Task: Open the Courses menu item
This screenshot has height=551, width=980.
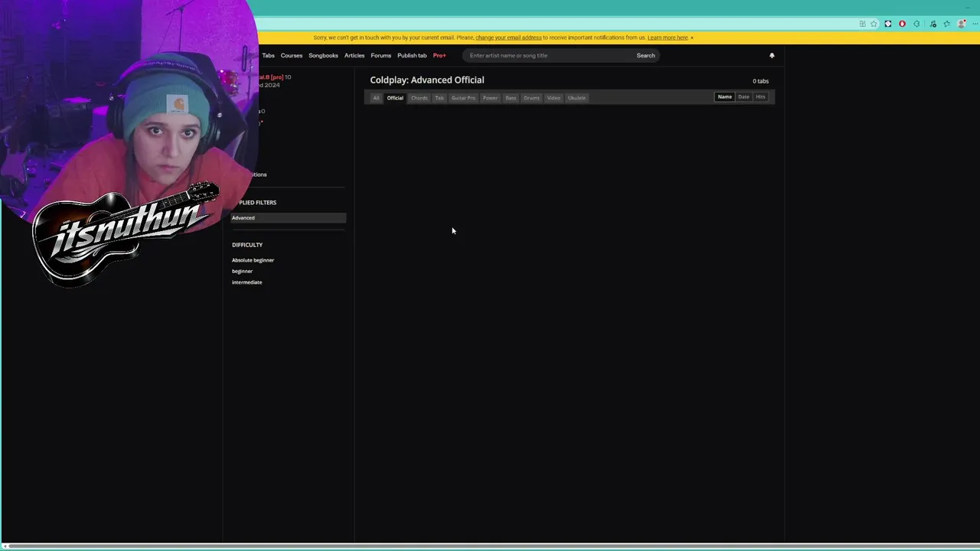Action: coord(292,55)
